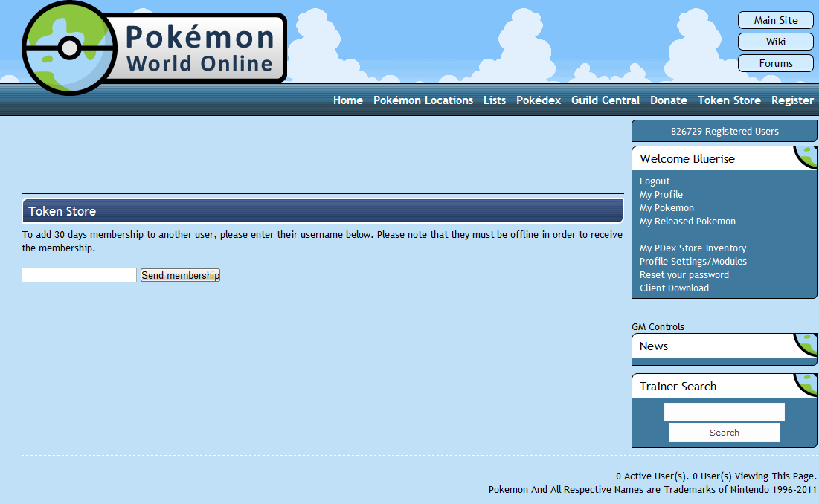Select Home in the navigation bar
Image resolution: width=819 pixels, height=504 pixels.
347,100
